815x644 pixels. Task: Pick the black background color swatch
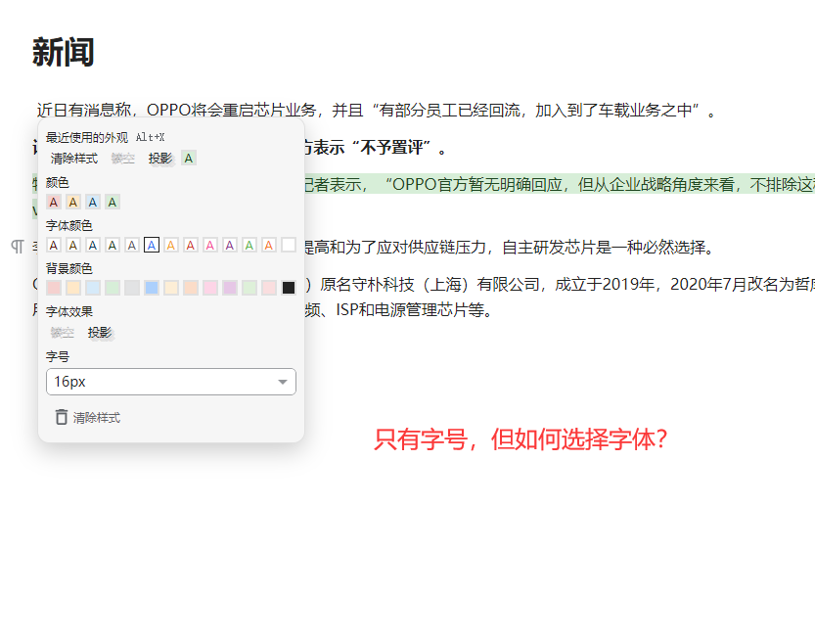289,288
